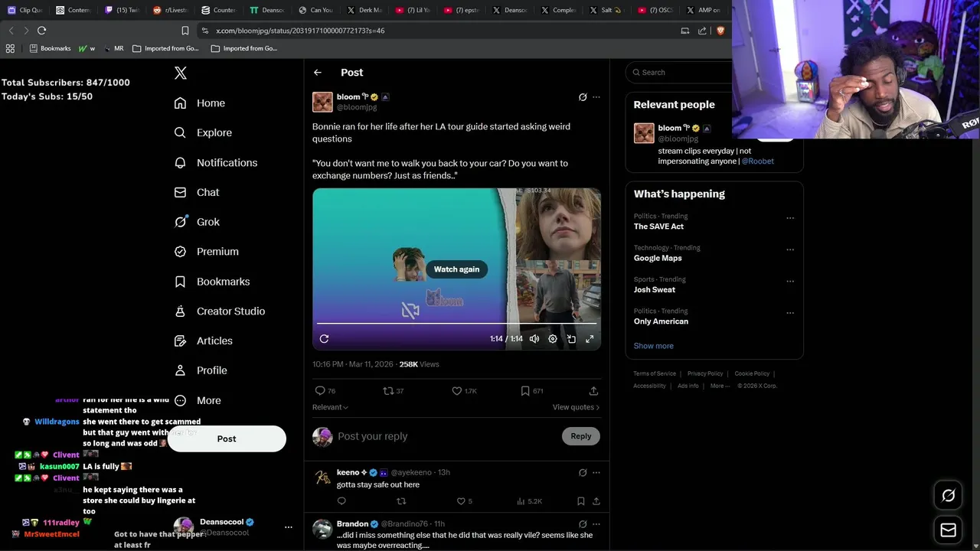
Task: Toggle picture-in-picture on video
Action: (x=571, y=338)
